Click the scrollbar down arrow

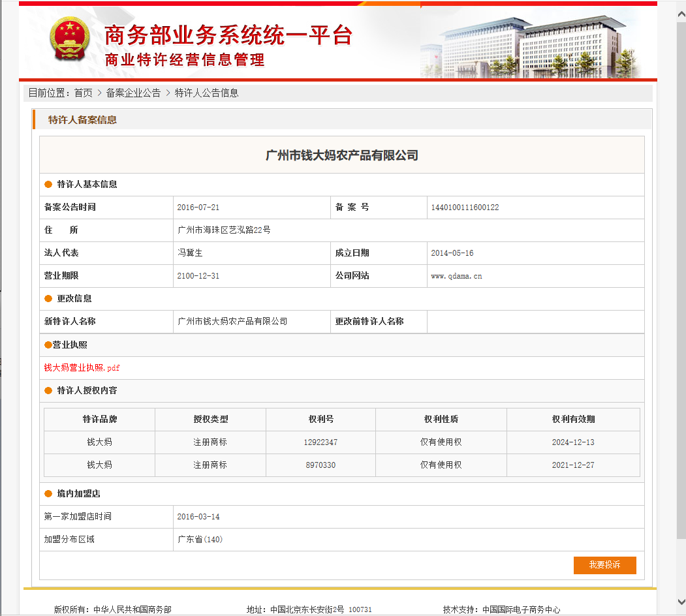[x=681, y=601]
